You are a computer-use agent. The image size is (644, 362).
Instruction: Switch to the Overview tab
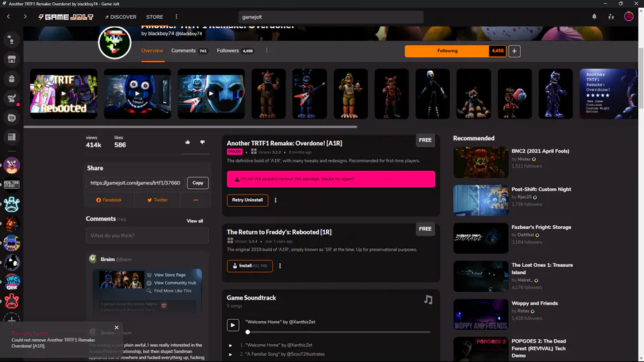[152, 51]
